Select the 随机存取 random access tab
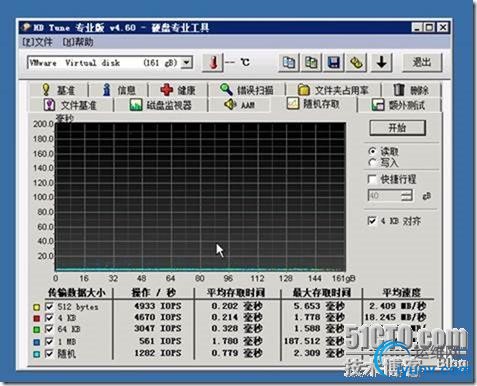477x386 pixels. click(x=313, y=104)
